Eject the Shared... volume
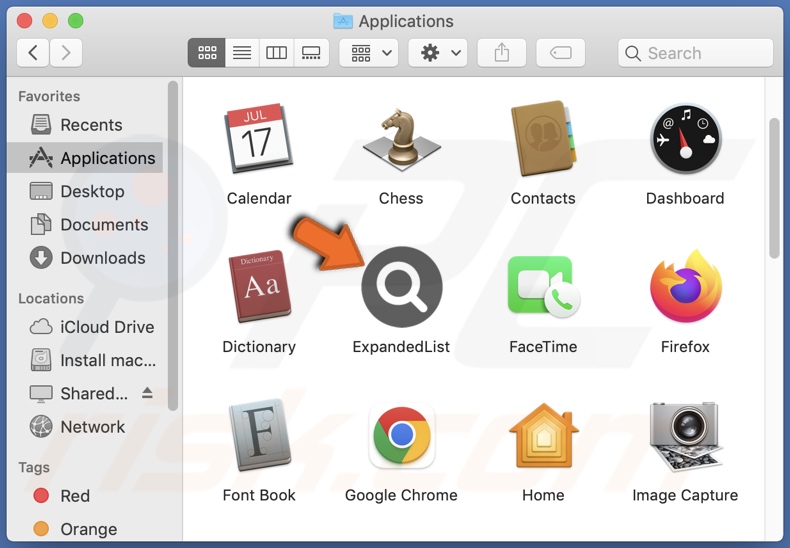The height and width of the screenshot is (548, 790). coord(147,393)
